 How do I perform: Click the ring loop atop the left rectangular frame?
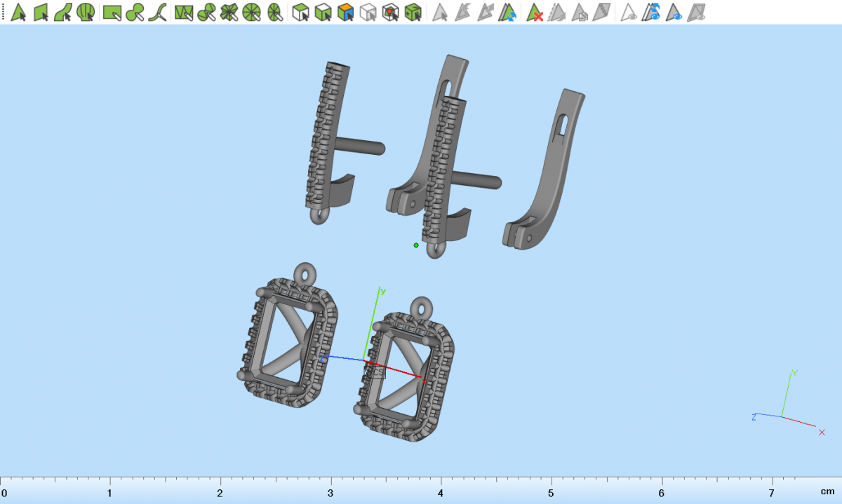(x=305, y=271)
